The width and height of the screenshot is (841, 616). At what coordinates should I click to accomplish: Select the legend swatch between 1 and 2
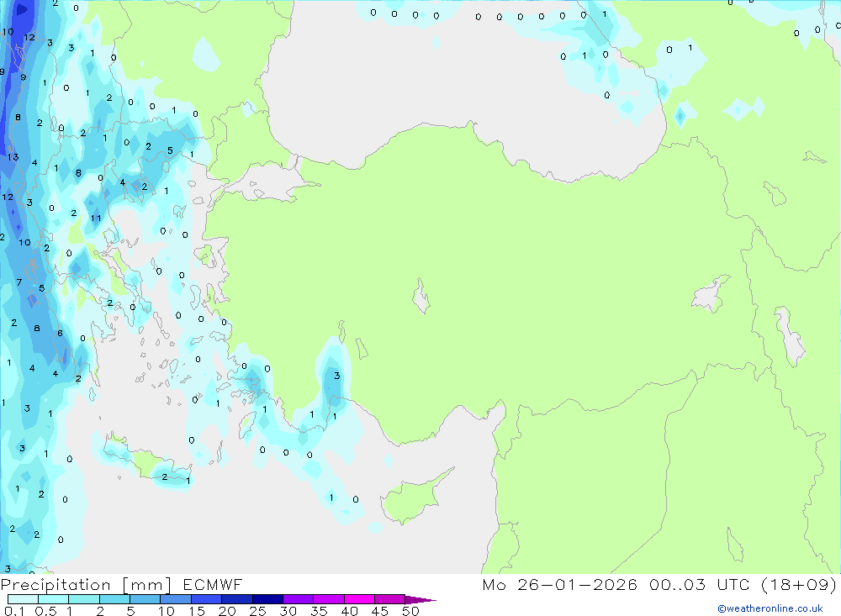click(84, 599)
